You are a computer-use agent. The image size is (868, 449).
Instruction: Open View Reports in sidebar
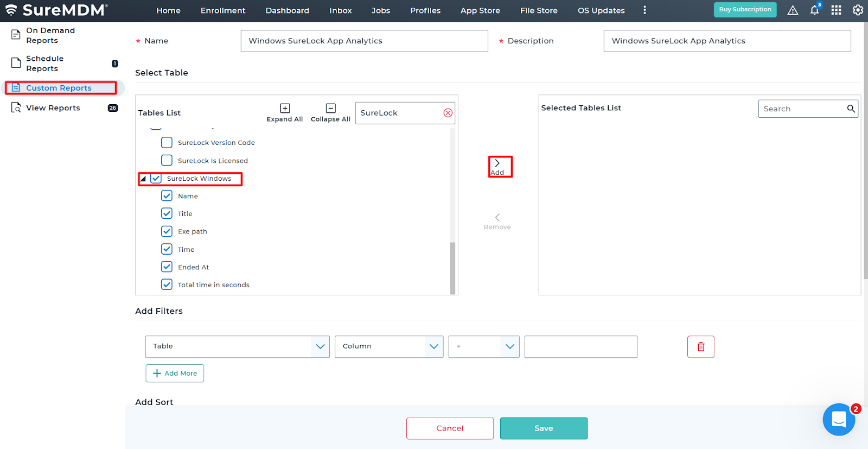[x=53, y=108]
